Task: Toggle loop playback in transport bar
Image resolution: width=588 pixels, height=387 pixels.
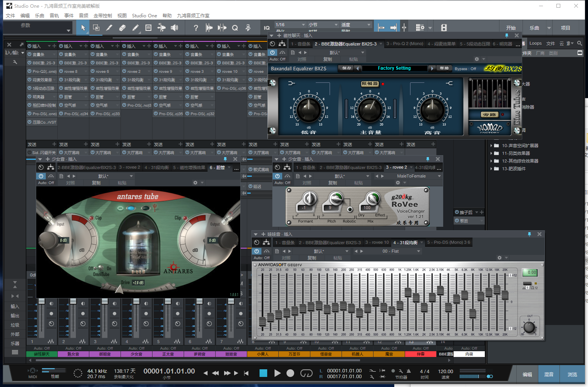Action: 306,373
